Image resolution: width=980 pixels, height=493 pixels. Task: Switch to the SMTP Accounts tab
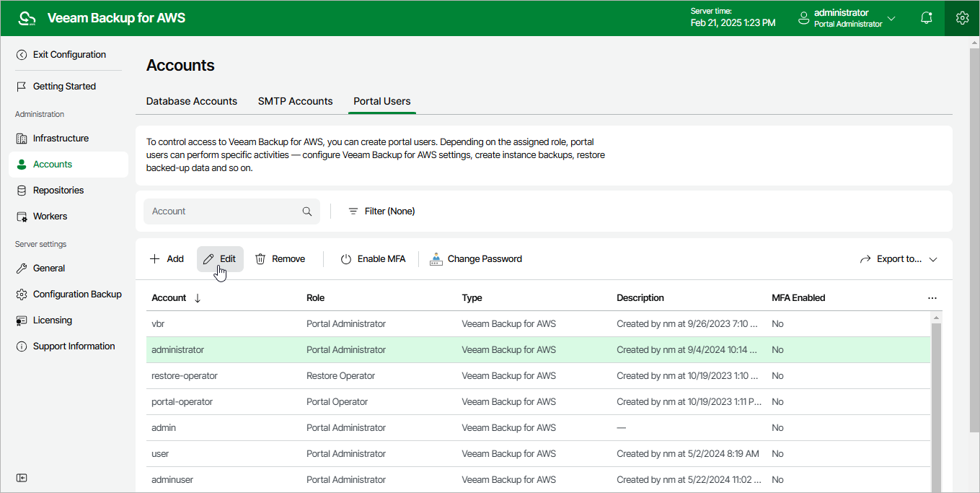(x=296, y=101)
